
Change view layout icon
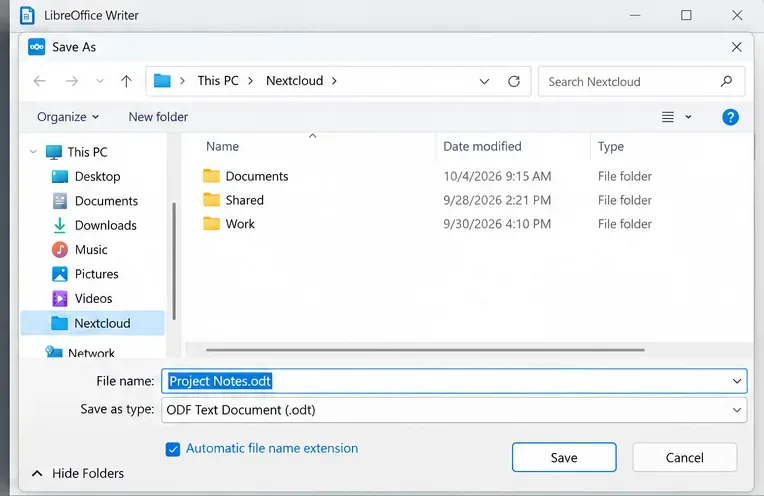(x=668, y=117)
